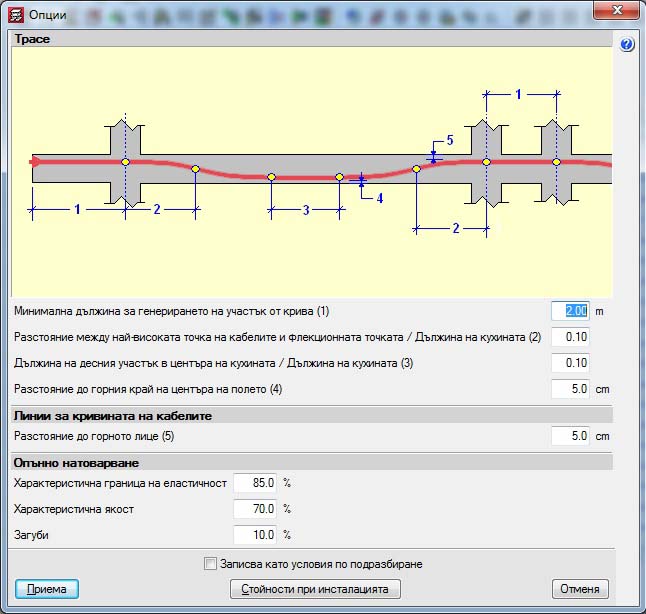Click the application icon in the title bar
646x614 pixels.
point(16,15)
